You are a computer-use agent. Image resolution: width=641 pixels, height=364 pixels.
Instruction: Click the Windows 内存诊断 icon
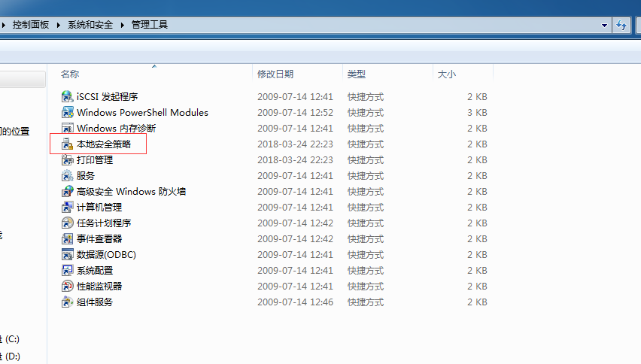point(68,129)
